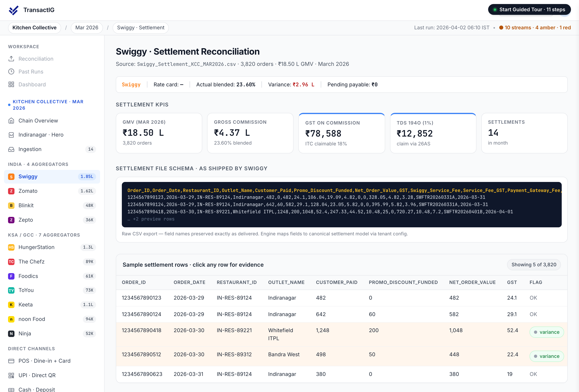The width and height of the screenshot is (579, 392).
Task: Click the Reconciliation upload icon
Action: tap(11, 59)
